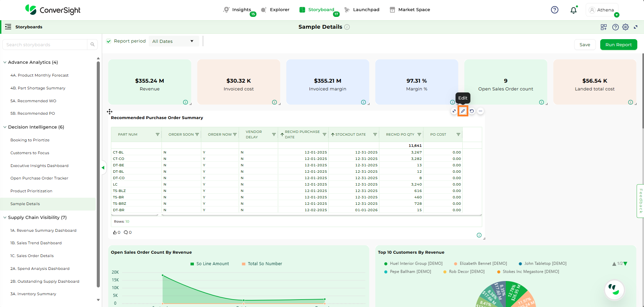Toggle the Report period checkbox

tap(109, 41)
